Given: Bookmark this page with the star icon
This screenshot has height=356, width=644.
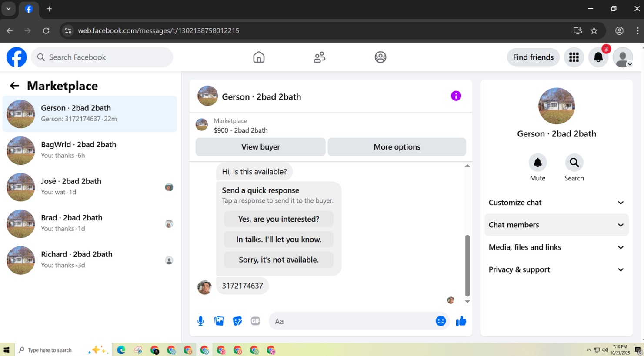Looking at the screenshot, I should click(x=594, y=30).
